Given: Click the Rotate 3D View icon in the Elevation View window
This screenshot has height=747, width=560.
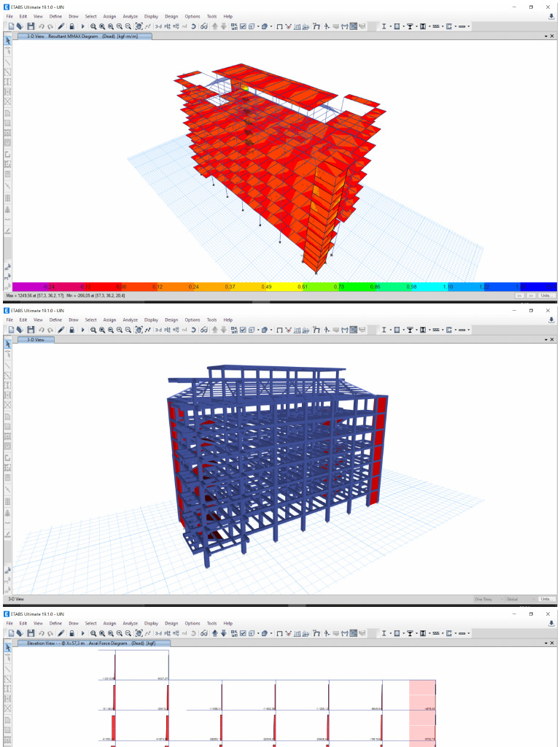Looking at the screenshot, I should point(192,633).
